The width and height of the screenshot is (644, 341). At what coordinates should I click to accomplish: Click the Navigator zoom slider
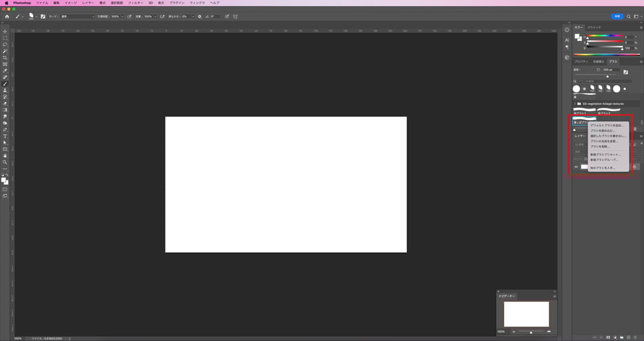coord(531,332)
